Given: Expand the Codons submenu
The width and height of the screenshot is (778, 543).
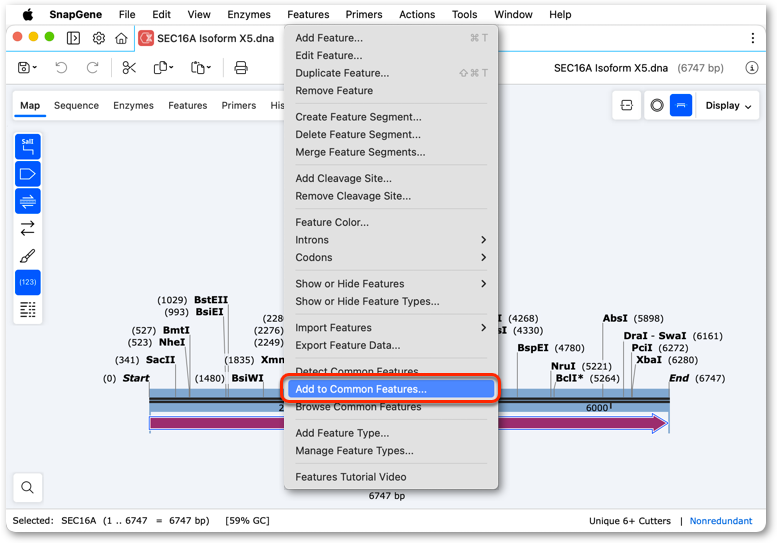Looking at the screenshot, I should pyautogui.click(x=390, y=258).
